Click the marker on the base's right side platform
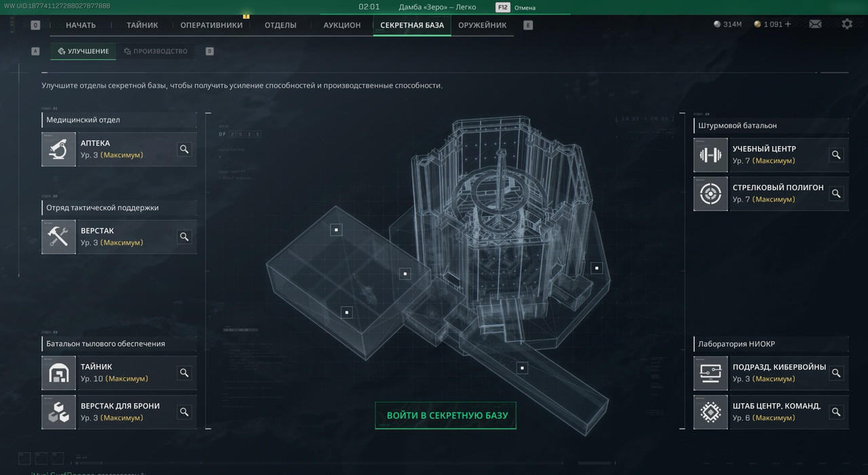868x475 pixels. (x=597, y=268)
